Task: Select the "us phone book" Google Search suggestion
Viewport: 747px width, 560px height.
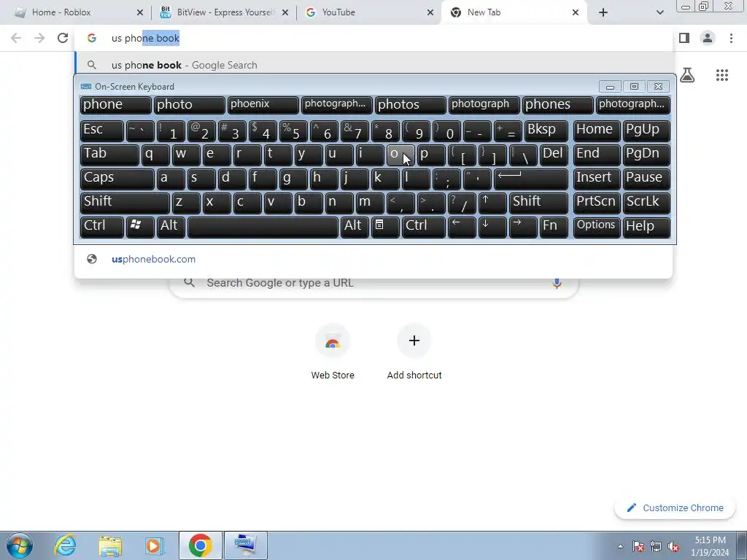Action: 373,65
